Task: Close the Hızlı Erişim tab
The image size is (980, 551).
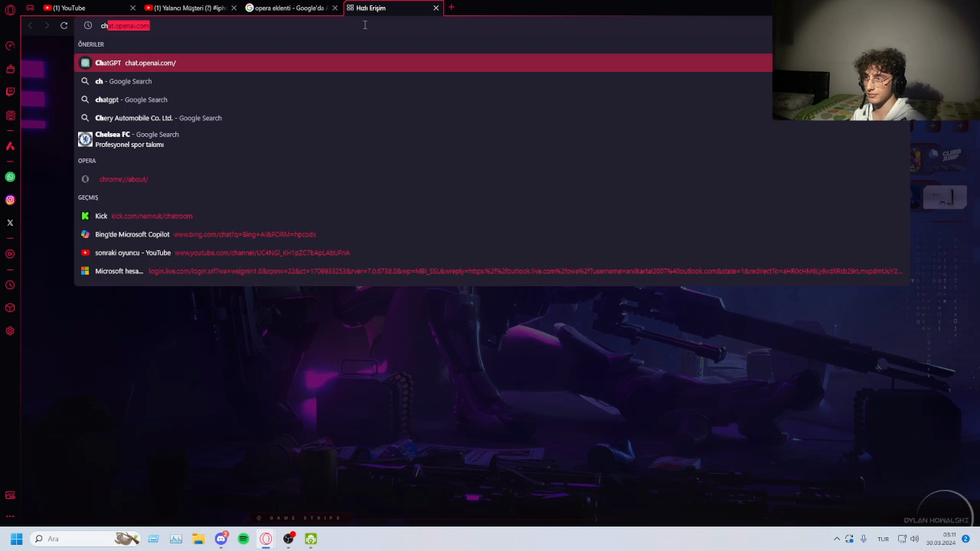Action: click(x=436, y=8)
